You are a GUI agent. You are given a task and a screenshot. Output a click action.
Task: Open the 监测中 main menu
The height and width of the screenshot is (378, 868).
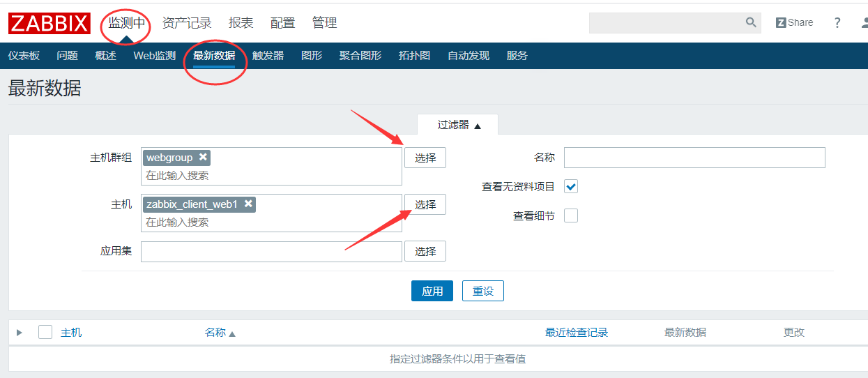[127, 23]
